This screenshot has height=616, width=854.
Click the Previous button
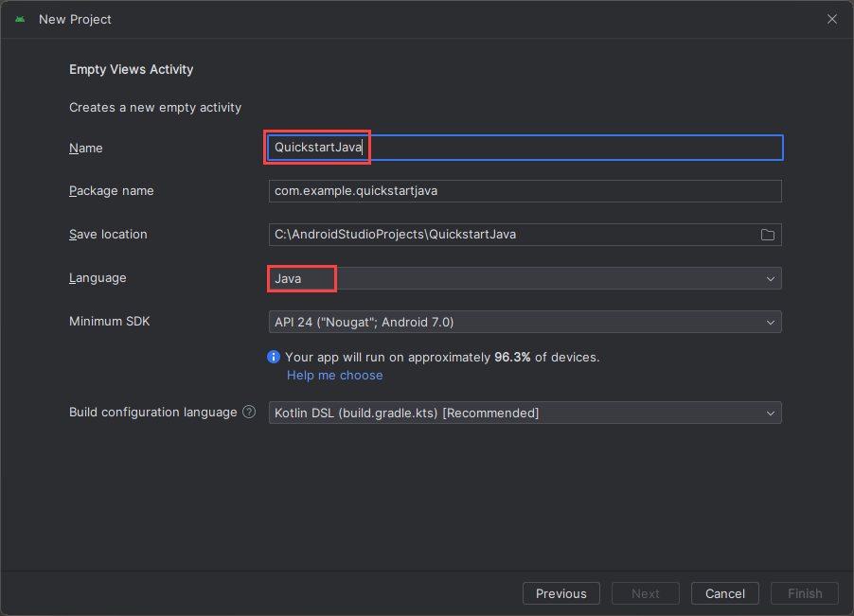pos(560,593)
